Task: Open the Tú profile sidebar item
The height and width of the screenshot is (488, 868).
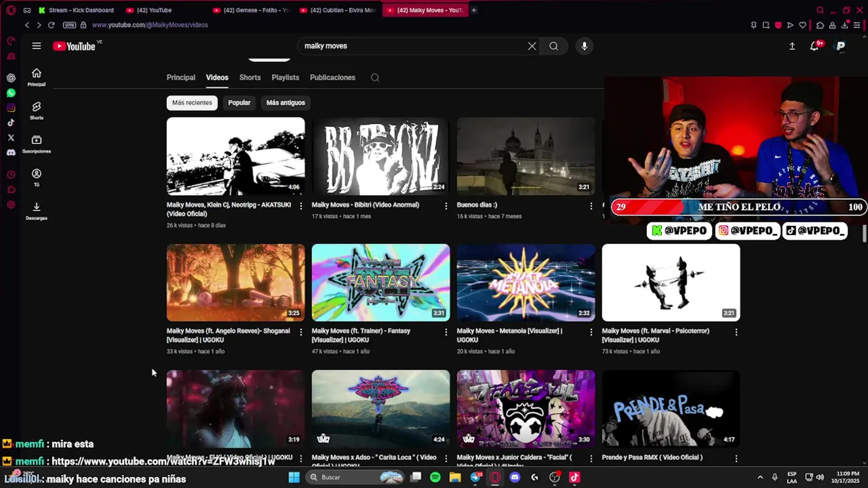Action: 37,178
